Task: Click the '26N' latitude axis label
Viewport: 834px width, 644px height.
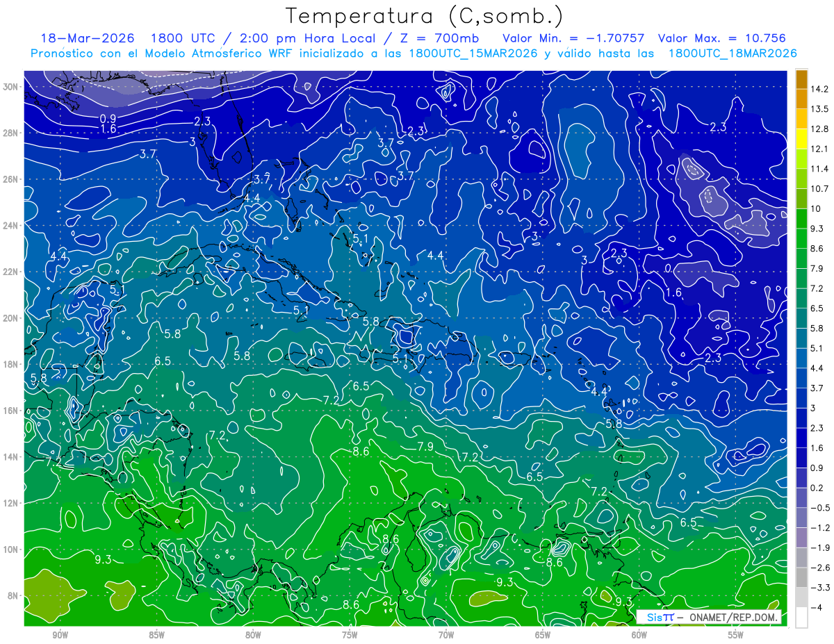Action: pyautogui.click(x=11, y=179)
